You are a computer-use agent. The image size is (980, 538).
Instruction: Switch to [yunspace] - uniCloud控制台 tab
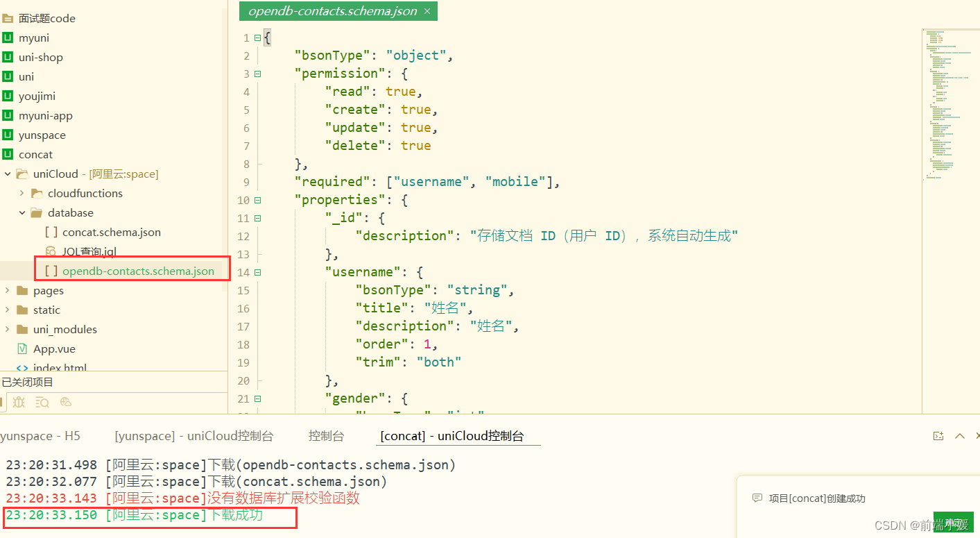[x=194, y=436]
